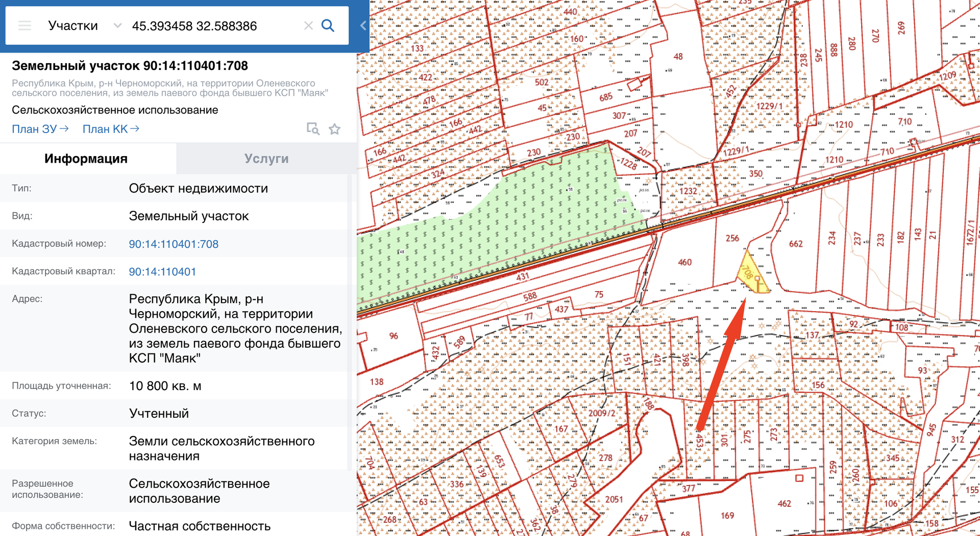Screen dimensions: 980x536
Task: Select parcel 96 on the map
Action: coord(393,336)
